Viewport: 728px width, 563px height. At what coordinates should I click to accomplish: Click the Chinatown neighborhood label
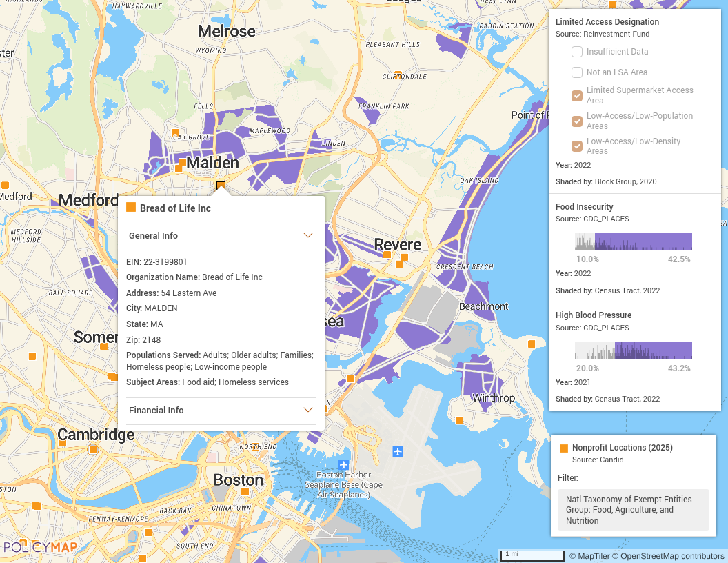tap(232, 508)
